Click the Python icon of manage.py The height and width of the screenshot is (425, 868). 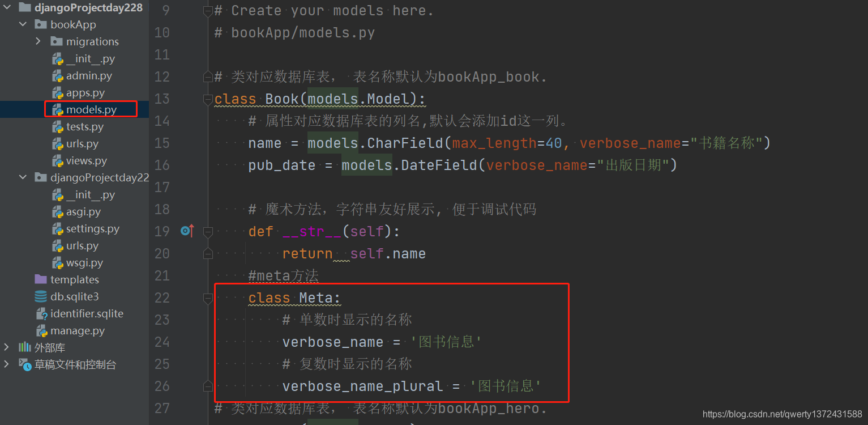pos(42,330)
